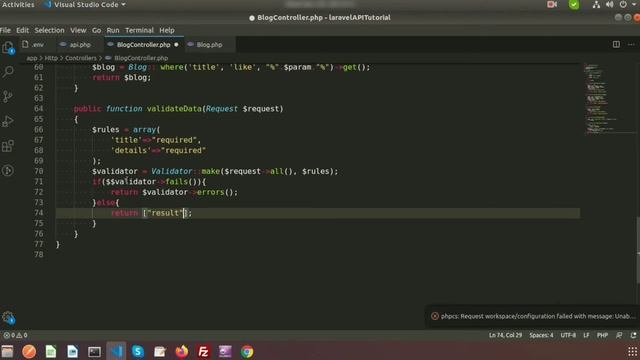Click the Http breadcrumb segment
Viewport: 640px width, 360px height.
51,58
